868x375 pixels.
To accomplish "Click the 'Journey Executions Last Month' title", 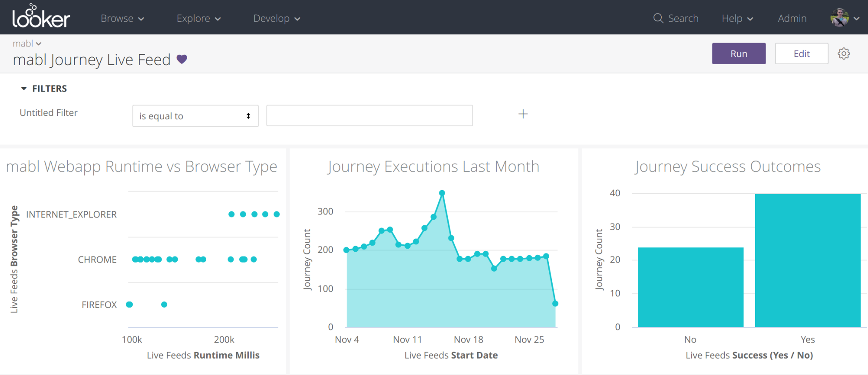I will (433, 167).
